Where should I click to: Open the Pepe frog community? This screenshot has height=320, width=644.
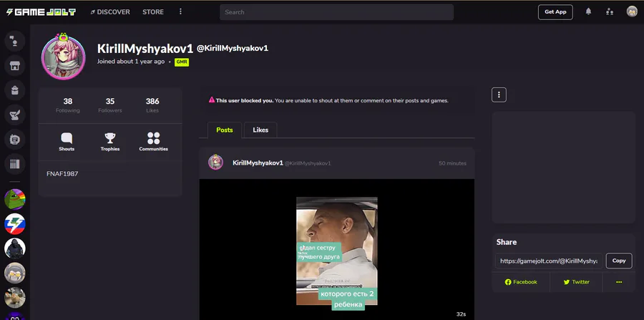15,199
